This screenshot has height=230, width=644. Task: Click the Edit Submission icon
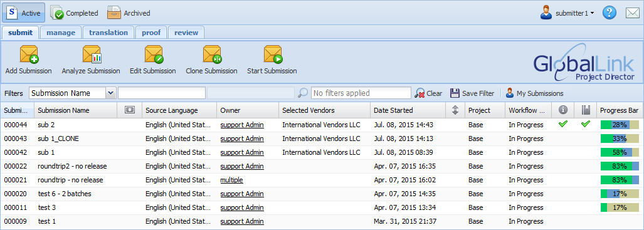tap(153, 55)
